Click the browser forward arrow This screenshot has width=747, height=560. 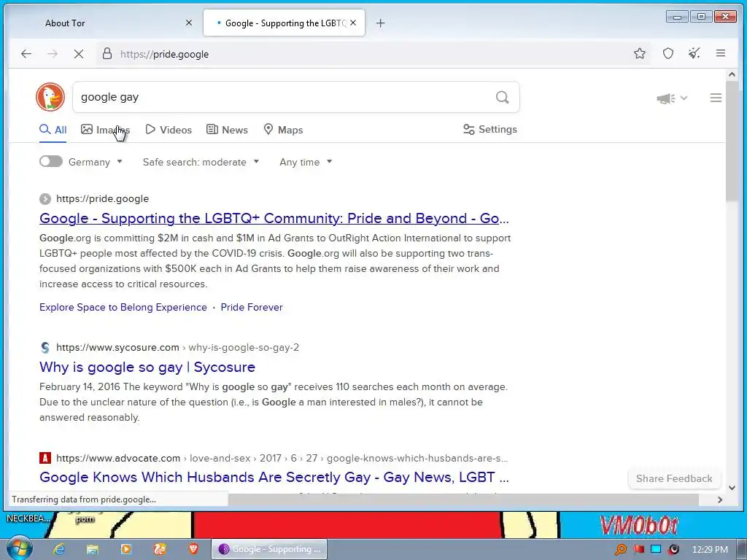click(x=53, y=54)
